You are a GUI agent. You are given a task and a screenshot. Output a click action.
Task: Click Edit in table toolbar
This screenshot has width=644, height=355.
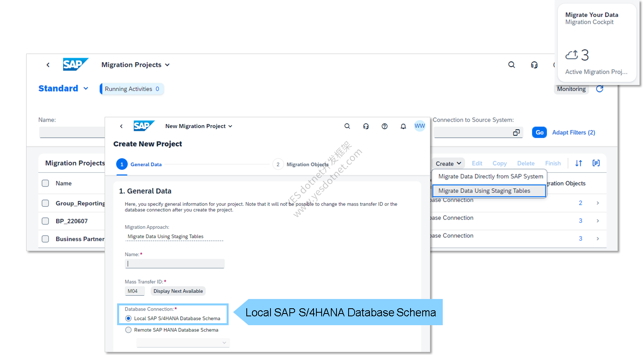[477, 163]
